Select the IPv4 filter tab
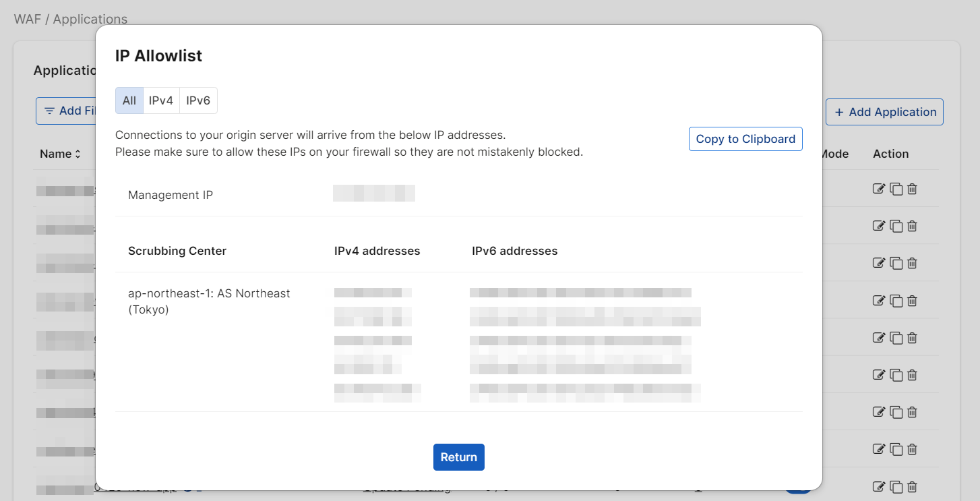 (x=161, y=100)
